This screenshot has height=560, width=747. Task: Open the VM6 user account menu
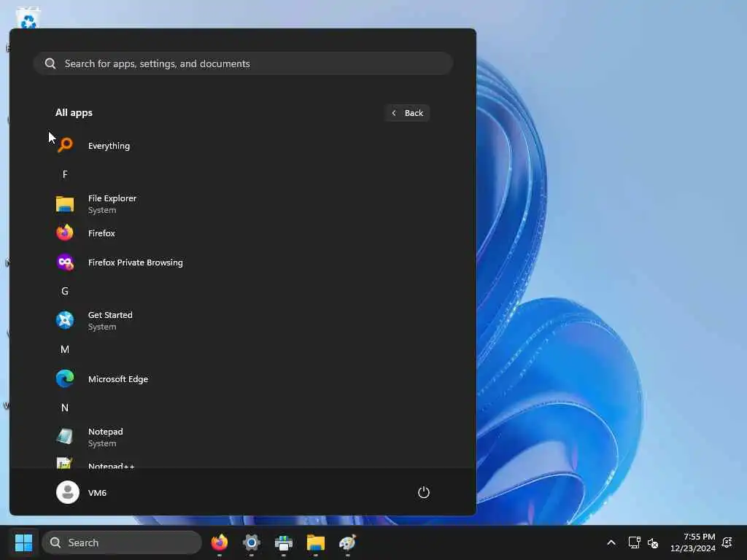(82, 492)
